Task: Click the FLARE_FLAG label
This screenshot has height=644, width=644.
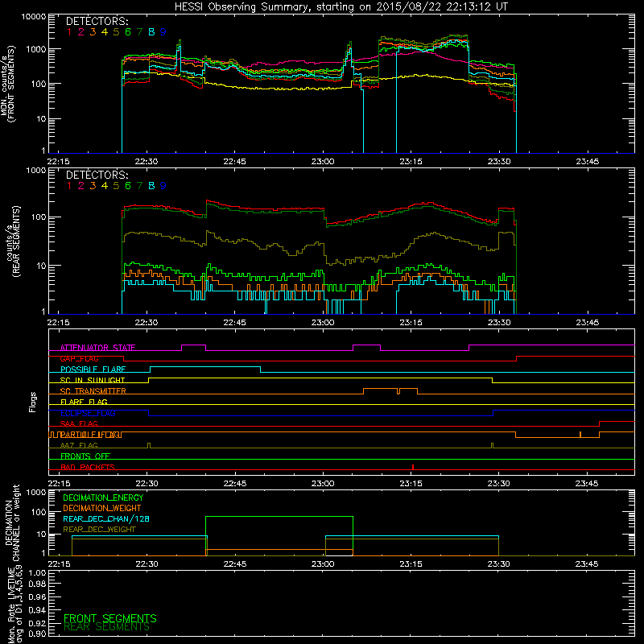Action: pyautogui.click(x=84, y=402)
